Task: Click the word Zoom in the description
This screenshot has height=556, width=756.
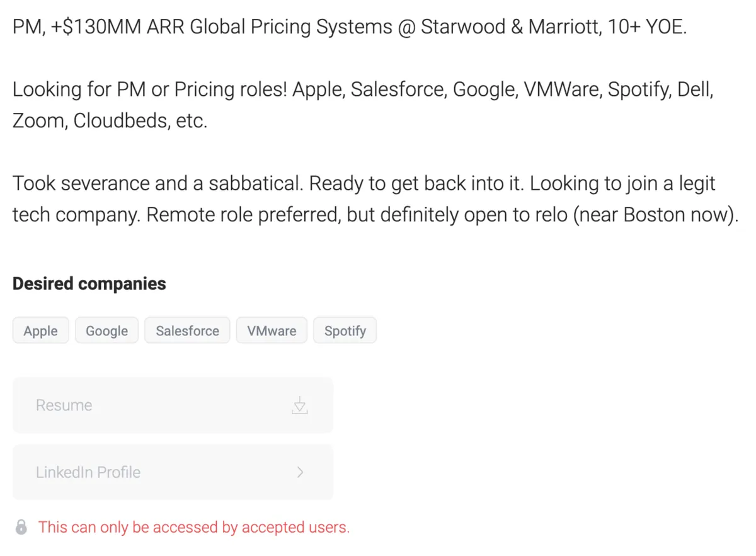Action: tap(39, 120)
